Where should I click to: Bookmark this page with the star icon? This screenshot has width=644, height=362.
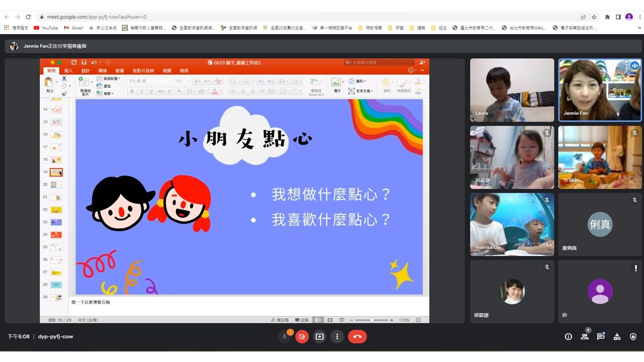594,17
